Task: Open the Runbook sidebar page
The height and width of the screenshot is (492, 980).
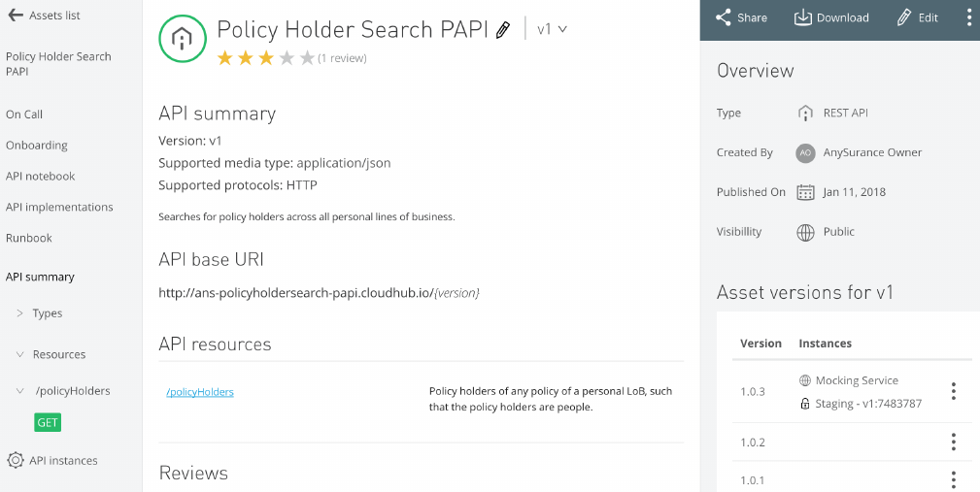Action: 29,238
